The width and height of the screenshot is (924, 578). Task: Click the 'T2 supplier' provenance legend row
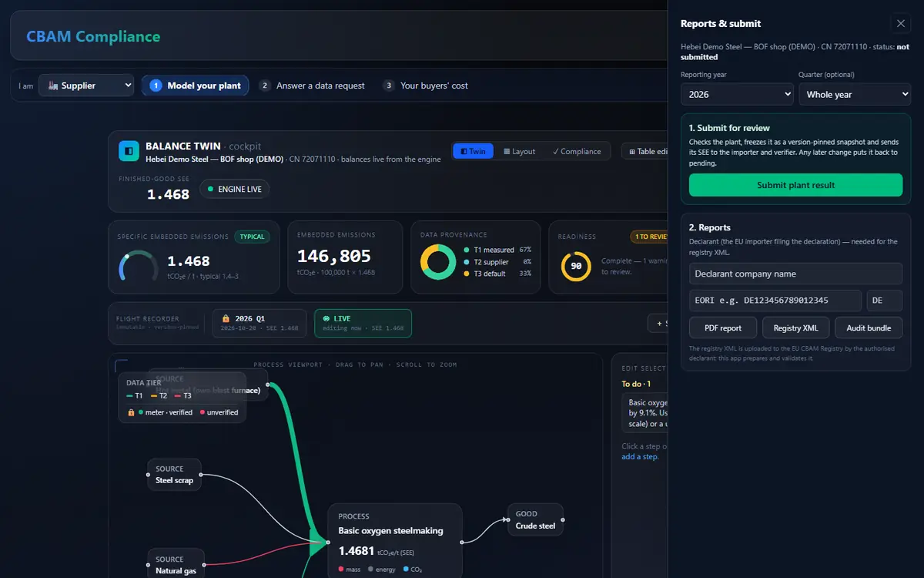pyautogui.click(x=497, y=262)
